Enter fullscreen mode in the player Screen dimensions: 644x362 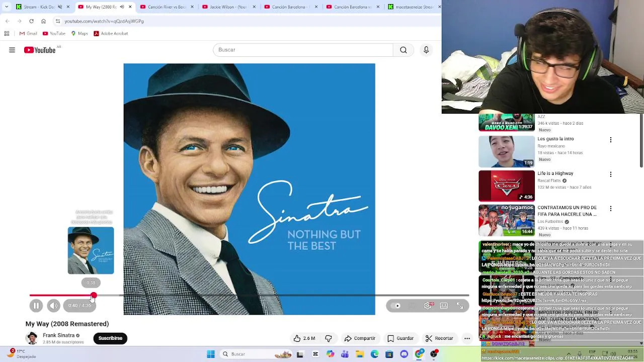(x=460, y=306)
